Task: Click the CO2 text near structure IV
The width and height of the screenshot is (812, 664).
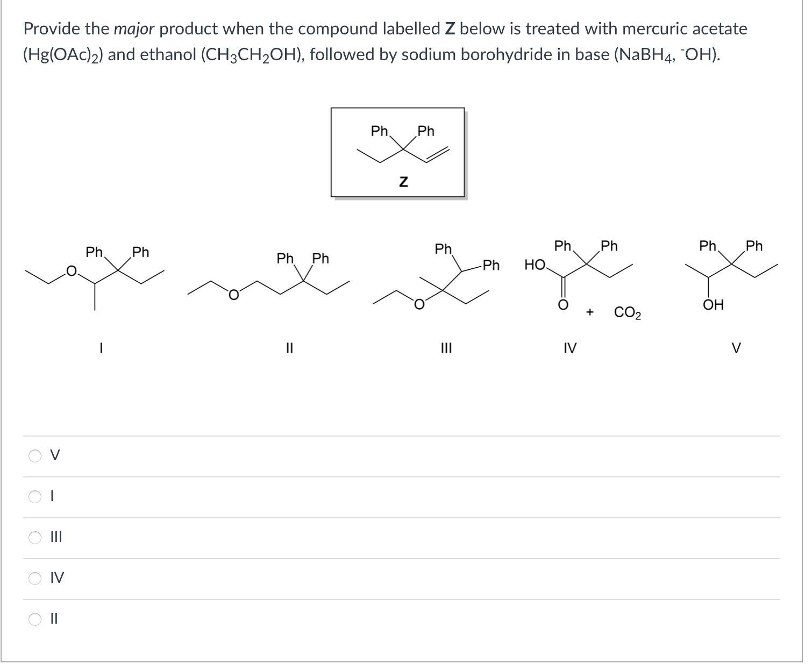Action: [x=628, y=312]
